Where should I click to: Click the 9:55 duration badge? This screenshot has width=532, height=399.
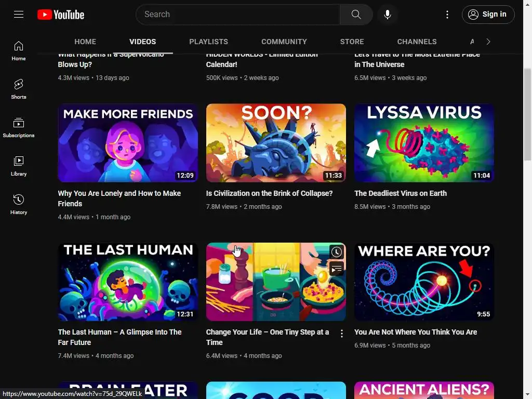483,314
